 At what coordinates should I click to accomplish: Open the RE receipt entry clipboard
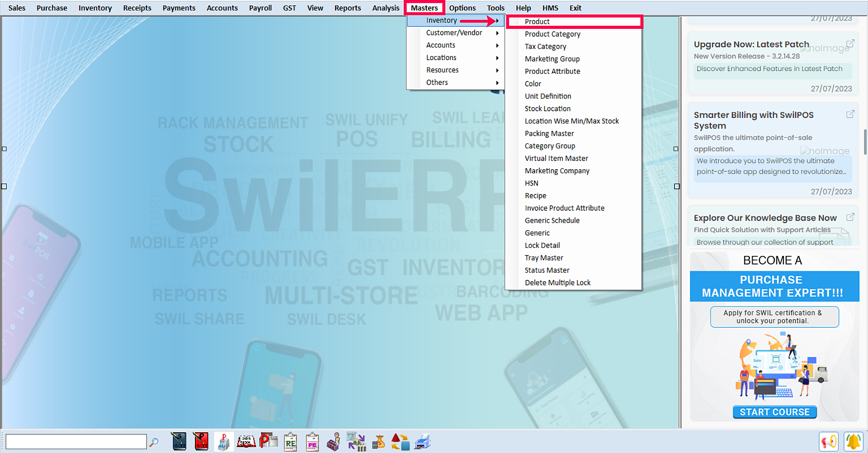click(x=290, y=442)
